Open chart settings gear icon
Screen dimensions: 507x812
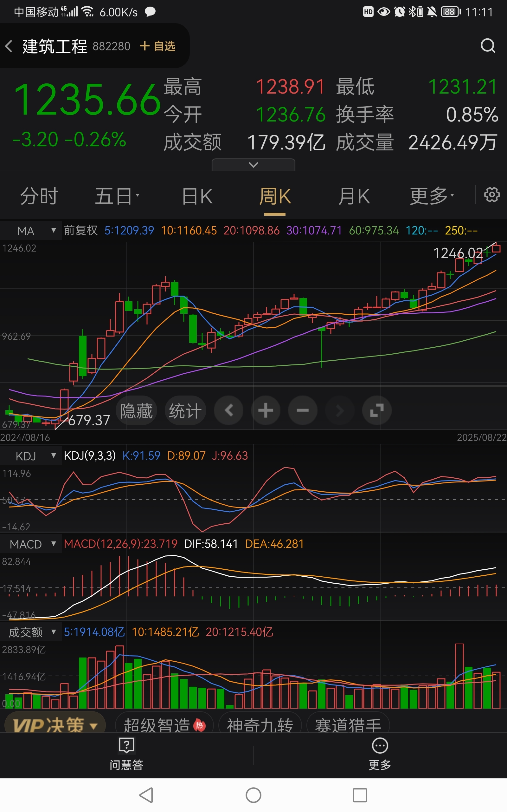[x=491, y=195]
